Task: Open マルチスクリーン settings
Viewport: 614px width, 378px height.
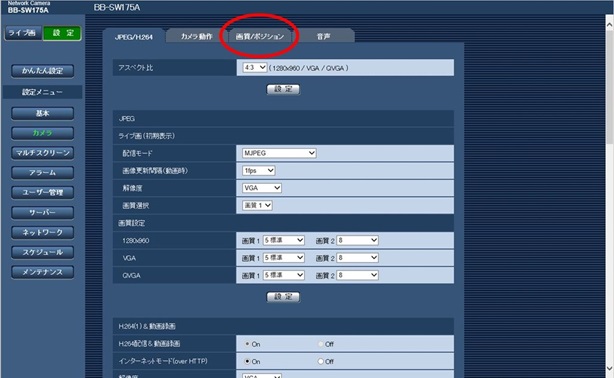Action: 42,153
